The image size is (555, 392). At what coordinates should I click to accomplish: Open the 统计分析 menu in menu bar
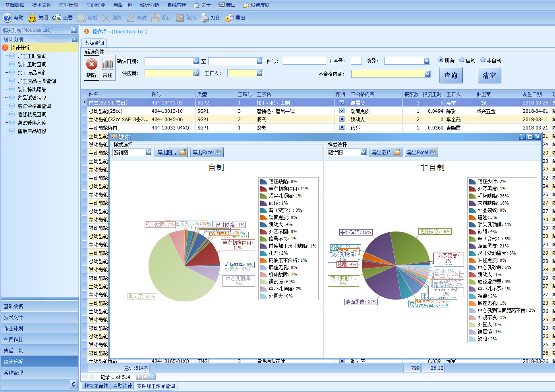(x=150, y=5)
